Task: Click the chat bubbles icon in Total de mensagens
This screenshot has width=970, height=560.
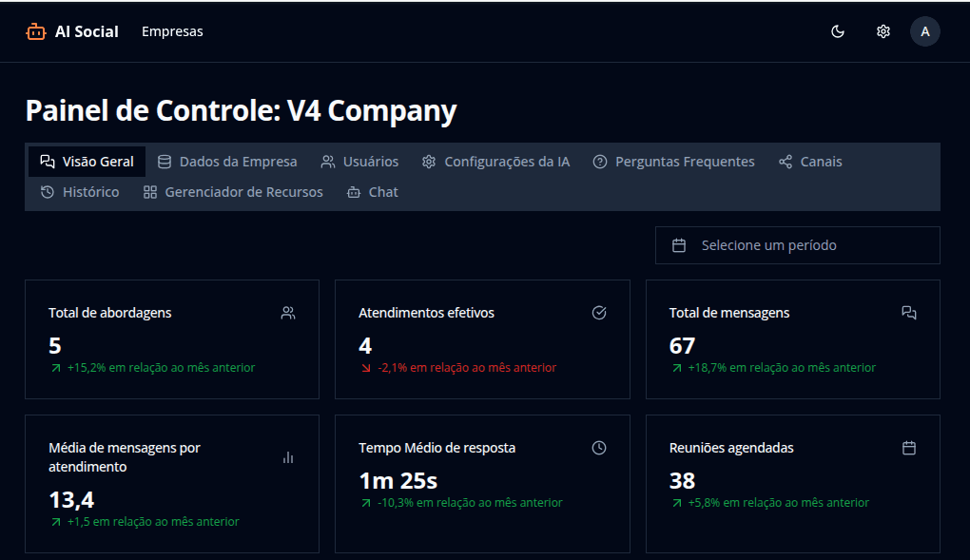Action: click(908, 313)
